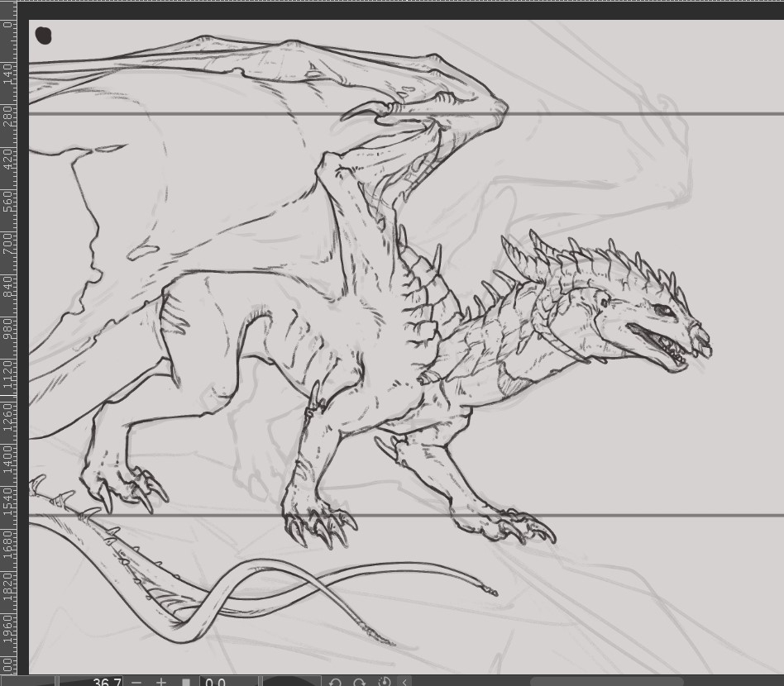Zoom out with the minus button
This screenshot has width=784, height=686.
pos(136,682)
